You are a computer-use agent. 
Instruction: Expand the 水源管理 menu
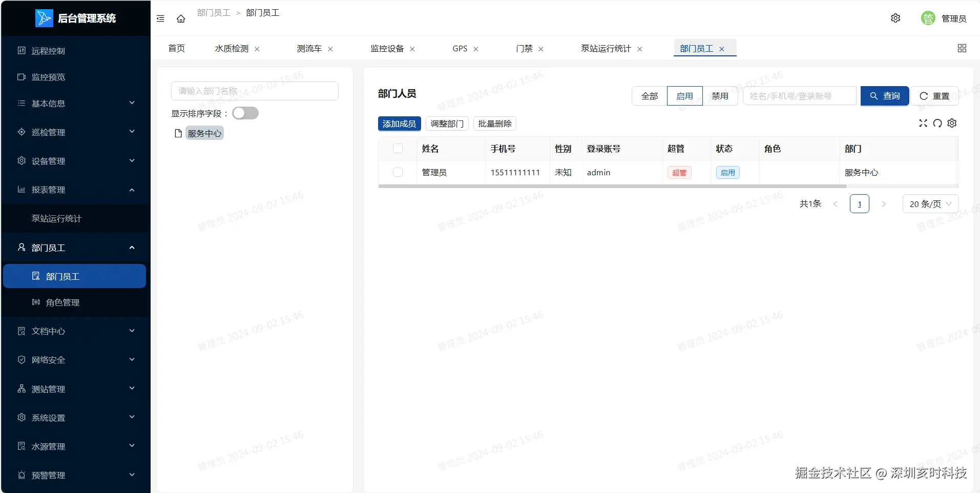[x=75, y=446]
